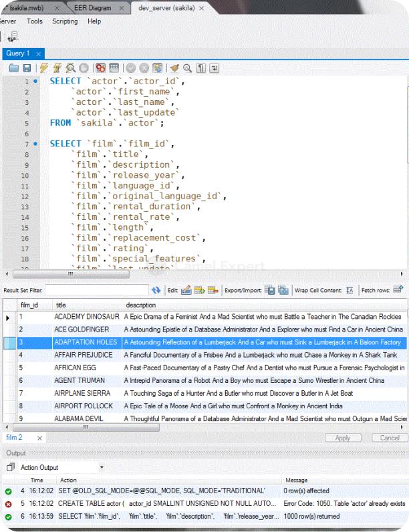The image size is (409, 532).
Task: Open find magnifier in query toolbar
Action: pyautogui.click(x=188, y=68)
